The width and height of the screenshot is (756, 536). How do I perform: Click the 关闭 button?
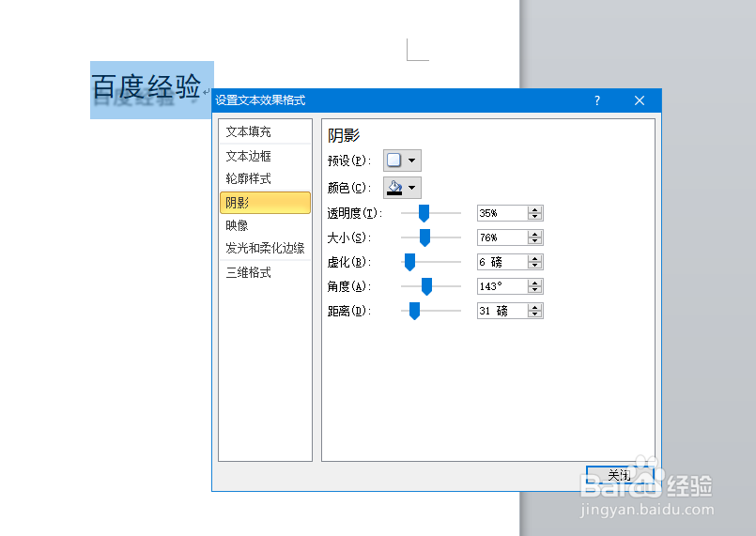[x=620, y=475]
